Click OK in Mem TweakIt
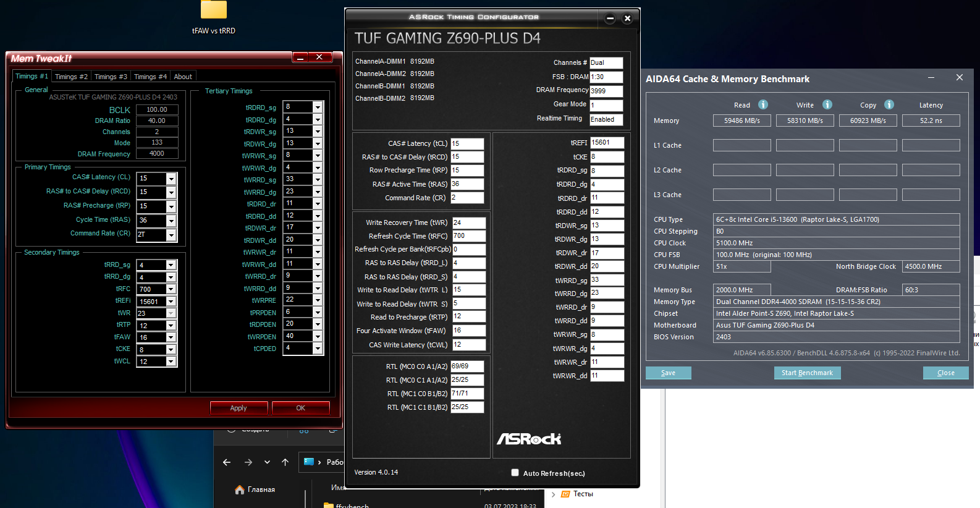 (x=301, y=408)
